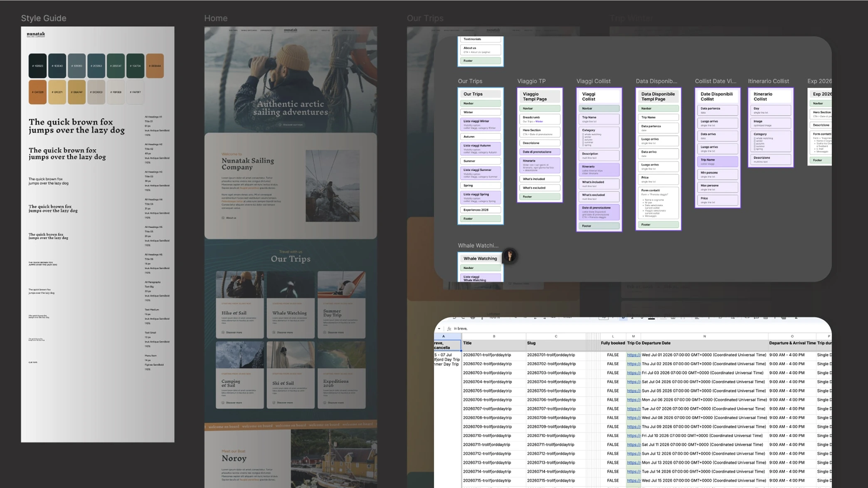The image size is (868, 488).
Task: Click the Insert link icon in the toolbar
Action: pos(747,317)
